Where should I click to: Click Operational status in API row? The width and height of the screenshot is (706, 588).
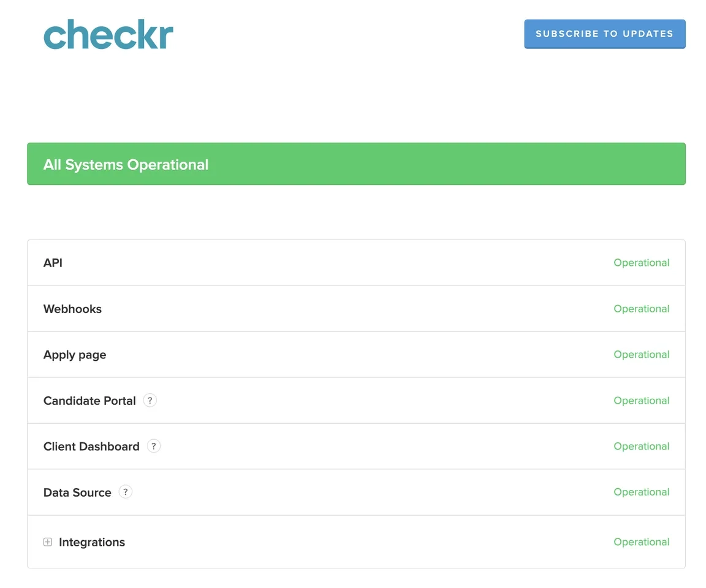[x=642, y=263]
